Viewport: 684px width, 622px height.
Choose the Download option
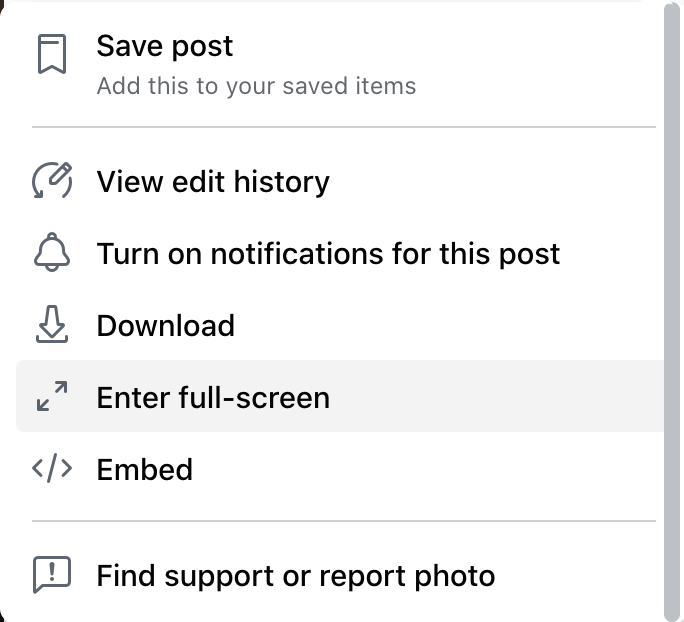pyautogui.click(x=340, y=325)
